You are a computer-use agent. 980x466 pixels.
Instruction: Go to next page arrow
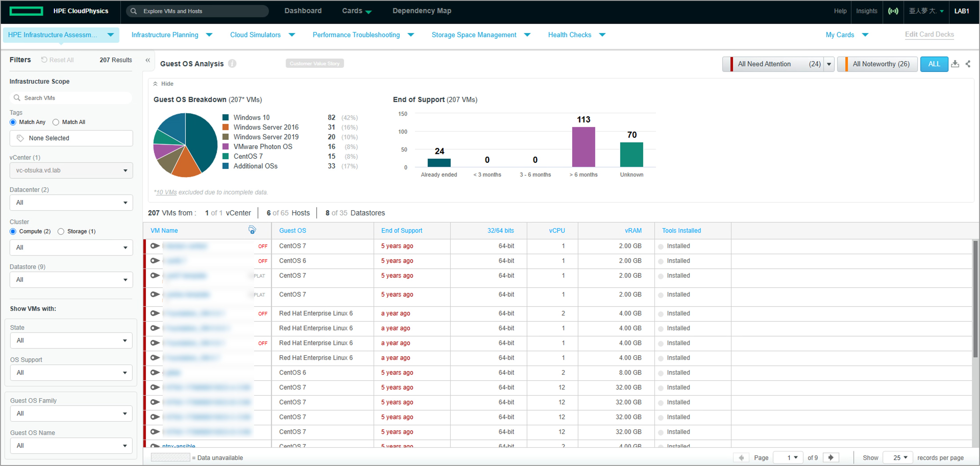pos(831,458)
